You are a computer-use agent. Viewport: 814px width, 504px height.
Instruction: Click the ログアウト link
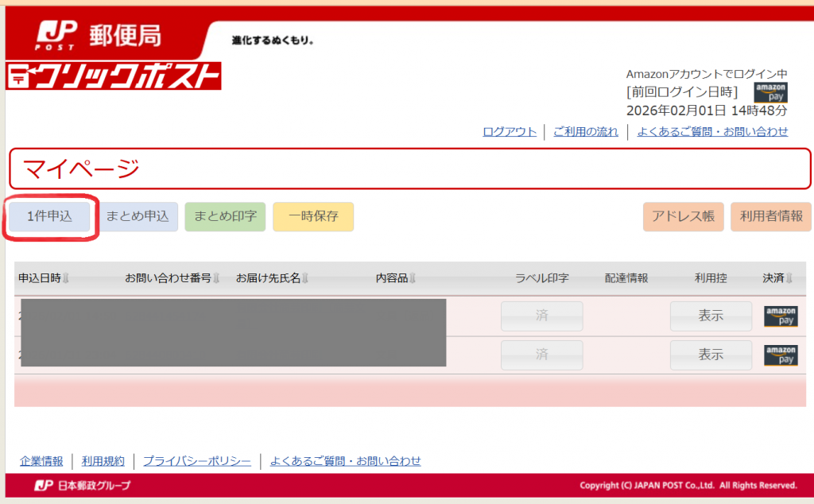pyautogui.click(x=510, y=132)
